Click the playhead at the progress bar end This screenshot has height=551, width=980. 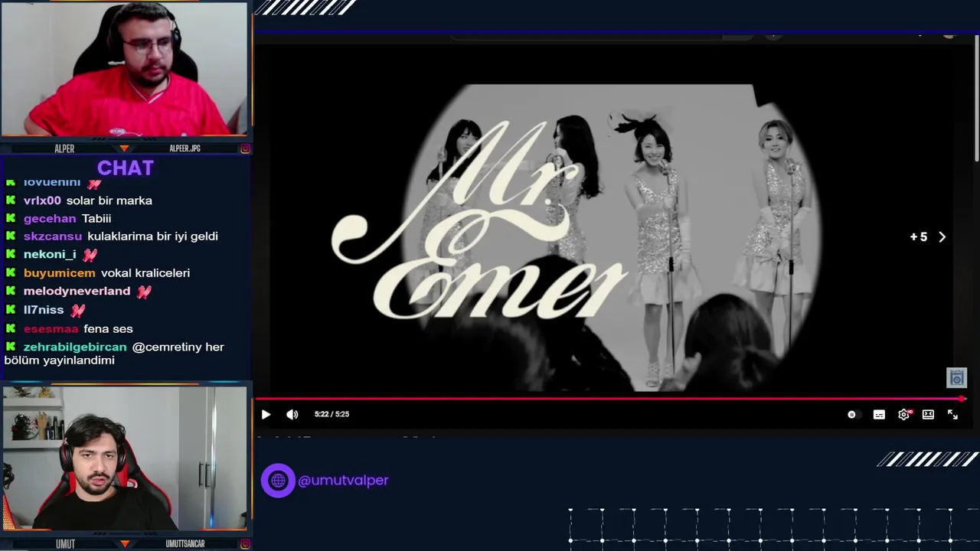click(962, 399)
